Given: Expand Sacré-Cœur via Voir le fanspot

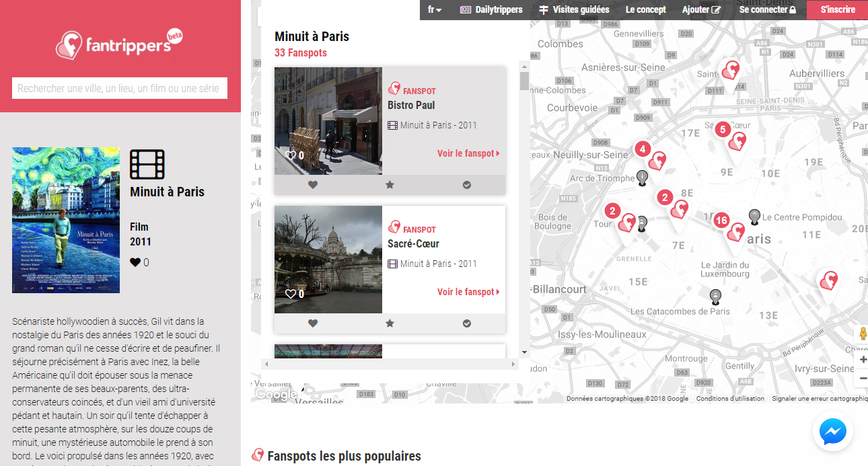Looking at the screenshot, I should pos(468,292).
